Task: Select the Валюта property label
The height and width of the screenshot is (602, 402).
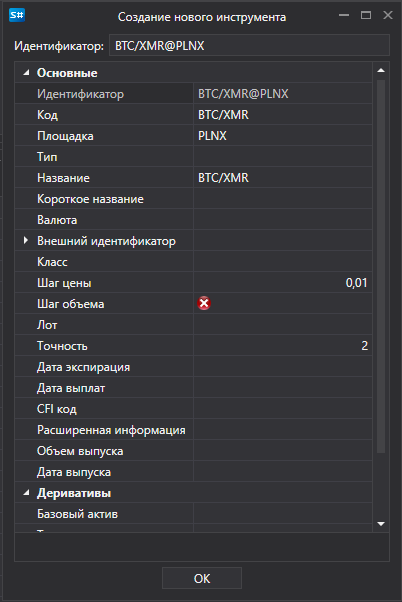Action: tap(57, 220)
